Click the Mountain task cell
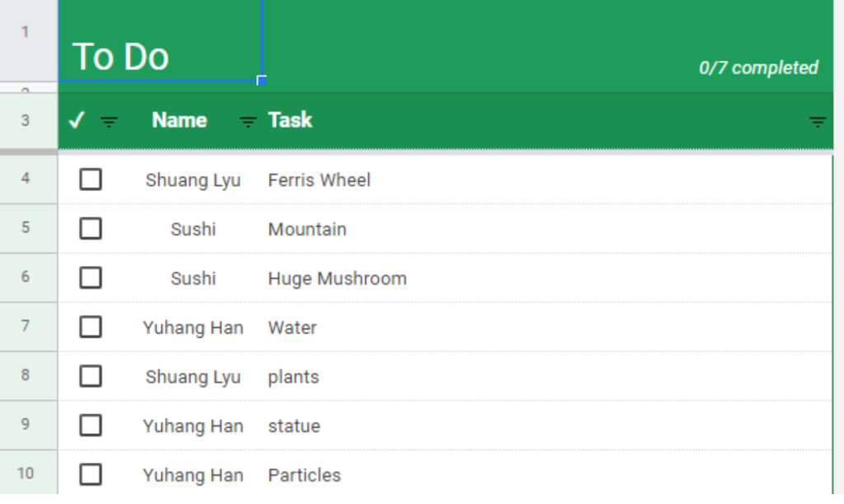This screenshot has height=504, width=844. coord(548,229)
